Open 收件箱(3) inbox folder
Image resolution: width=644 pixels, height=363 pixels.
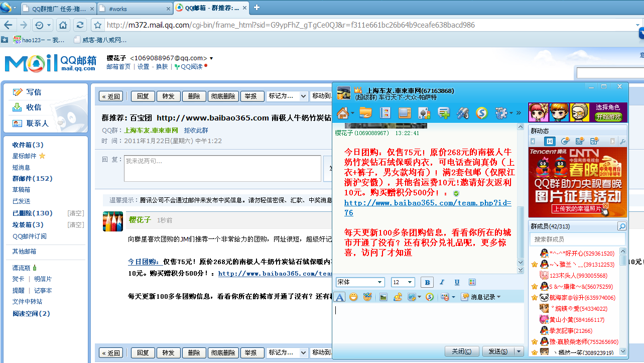click(x=28, y=145)
